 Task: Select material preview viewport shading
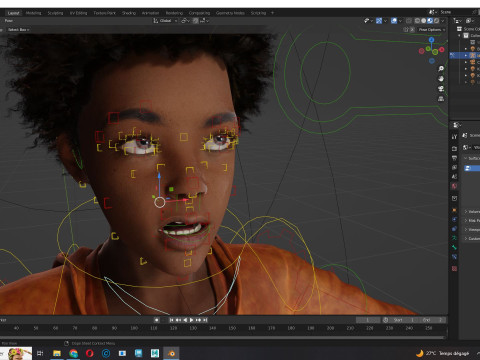click(430, 21)
